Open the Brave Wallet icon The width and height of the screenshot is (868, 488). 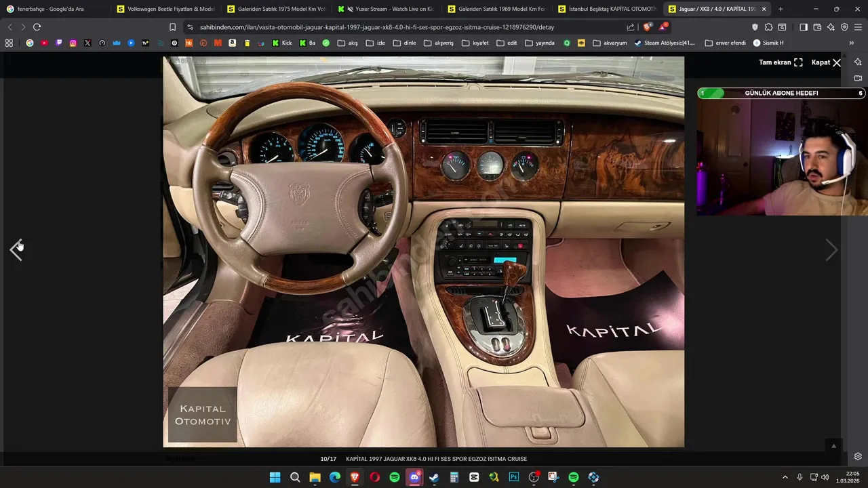(x=817, y=27)
